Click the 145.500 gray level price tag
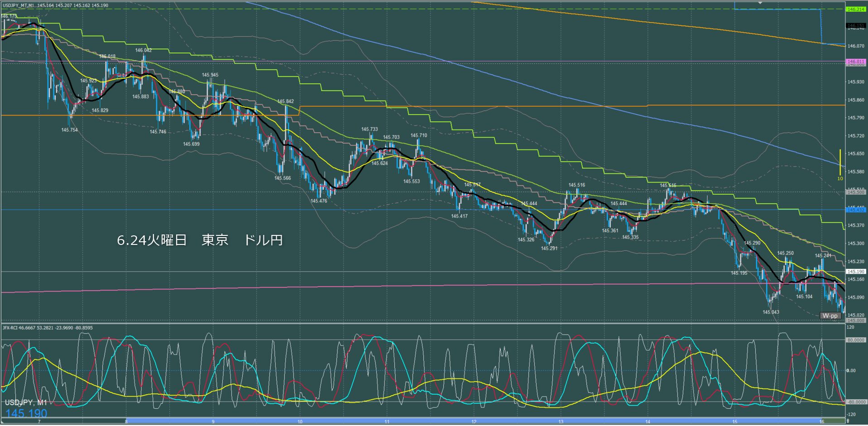This screenshot has height=426, width=868. pyautogui.click(x=856, y=192)
